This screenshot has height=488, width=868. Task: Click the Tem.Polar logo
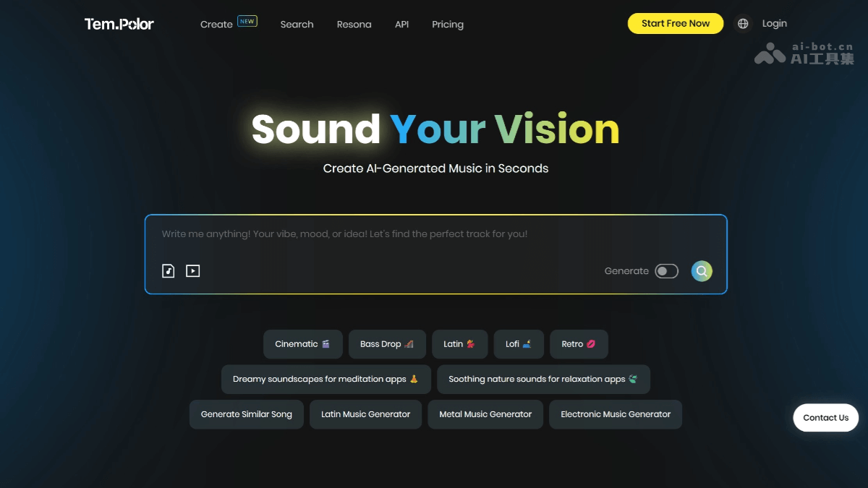coord(119,24)
